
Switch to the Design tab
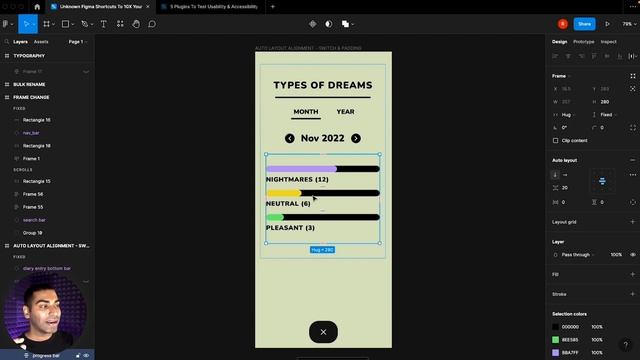(x=560, y=42)
